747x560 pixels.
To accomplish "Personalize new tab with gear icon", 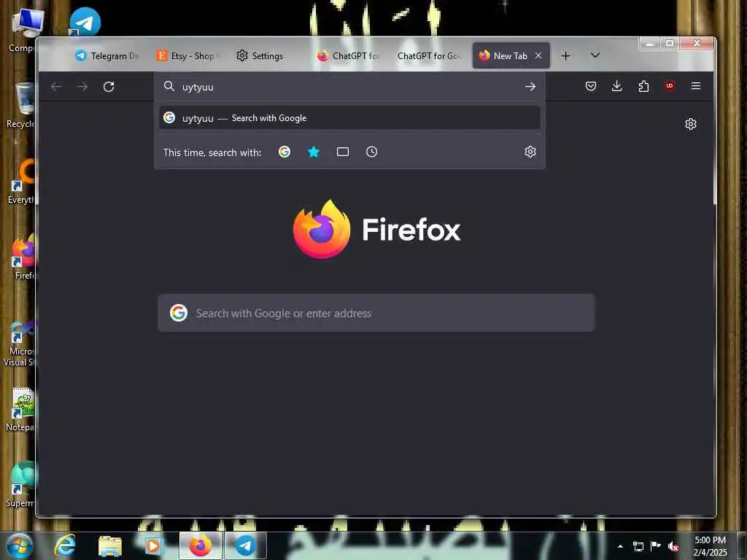I will coord(691,124).
